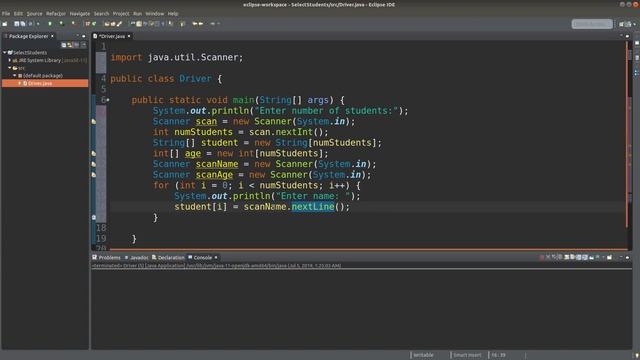This screenshot has height=360, width=640.
Task: Toggle Link with Editor in Package Explorer
Action: [70, 45]
